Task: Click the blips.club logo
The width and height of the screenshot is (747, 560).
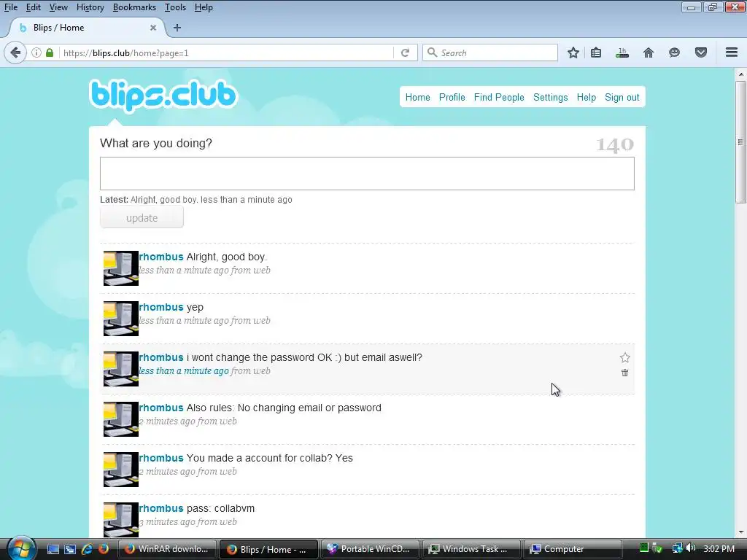Action: [x=163, y=96]
